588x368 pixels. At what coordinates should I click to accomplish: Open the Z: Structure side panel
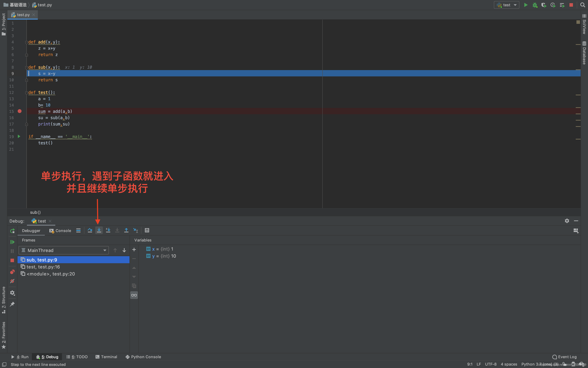3,300
